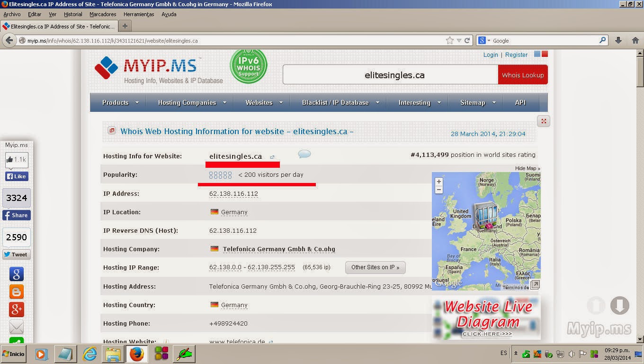Reload the page in Firefox
This screenshot has height=364, width=644.
point(467,40)
